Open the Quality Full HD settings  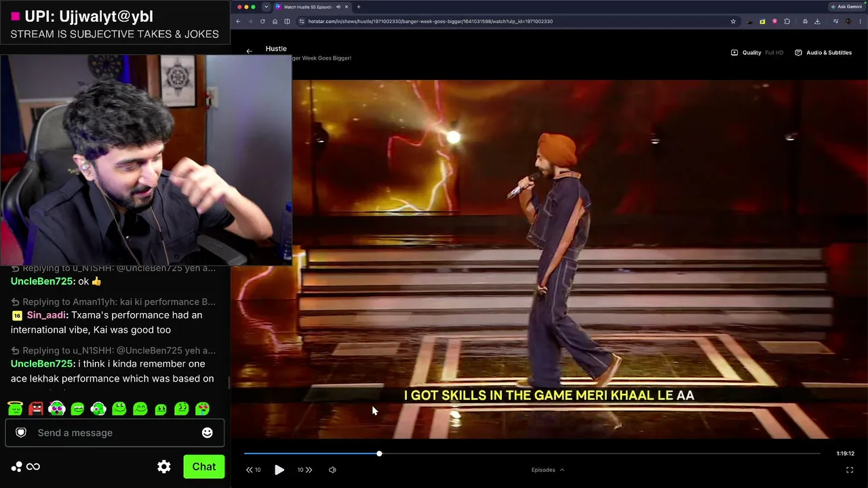(757, 52)
